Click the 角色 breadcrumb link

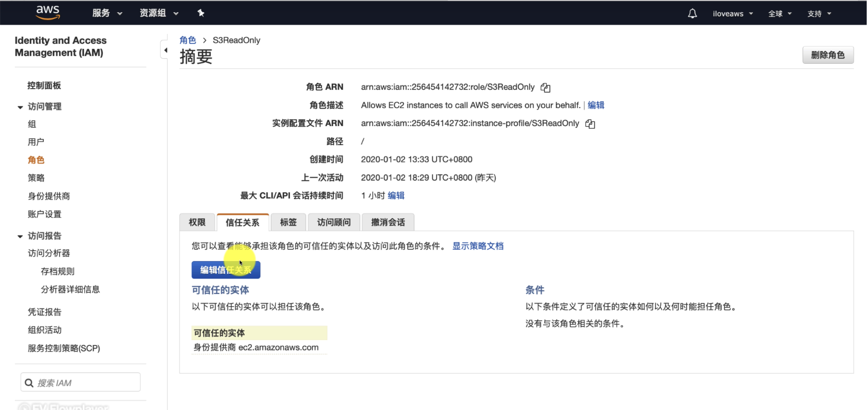[188, 40]
